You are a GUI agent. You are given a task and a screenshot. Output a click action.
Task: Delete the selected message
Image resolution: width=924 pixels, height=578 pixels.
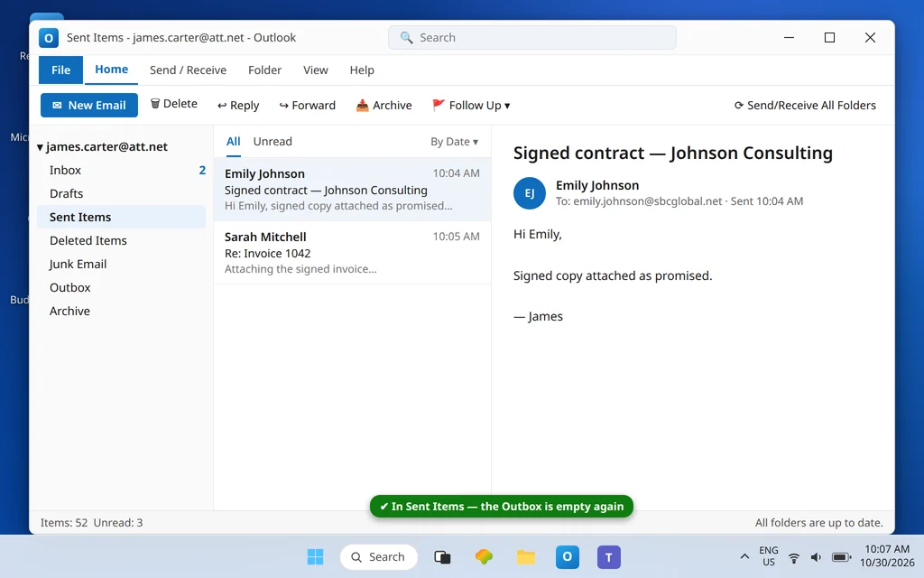[x=174, y=104]
